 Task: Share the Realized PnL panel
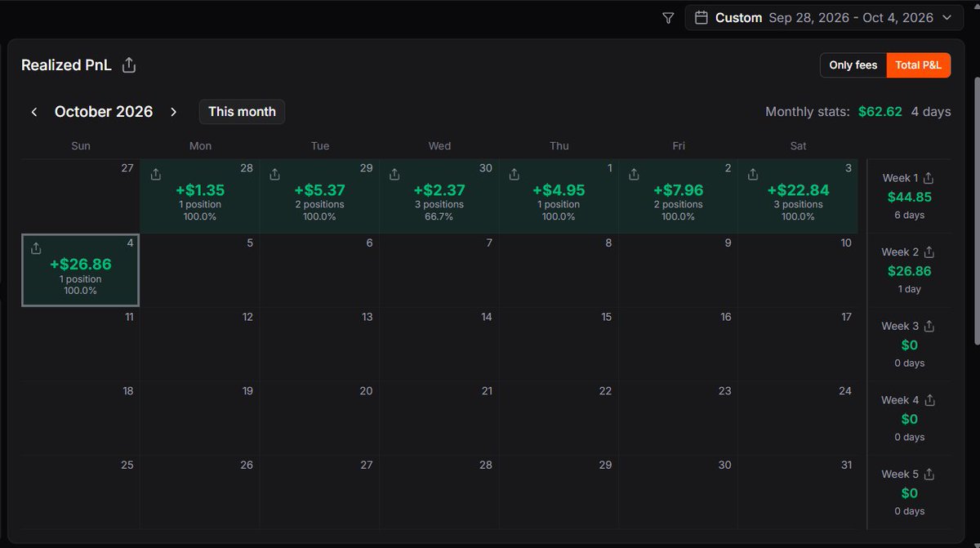click(x=128, y=65)
